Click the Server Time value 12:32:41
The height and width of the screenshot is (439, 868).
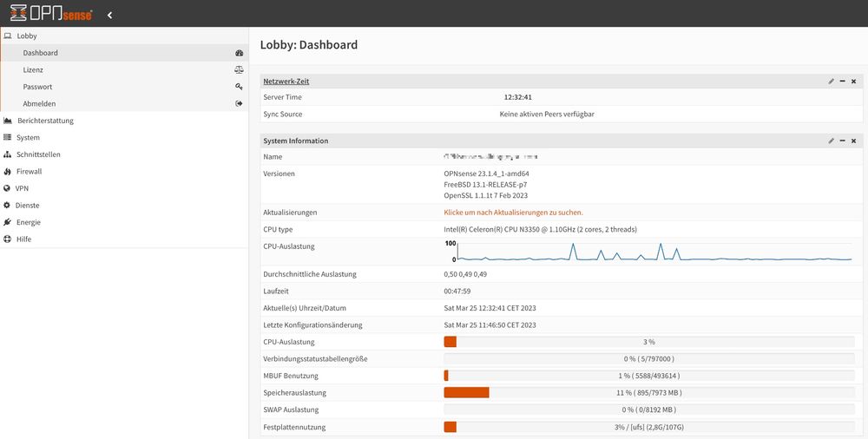point(517,97)
